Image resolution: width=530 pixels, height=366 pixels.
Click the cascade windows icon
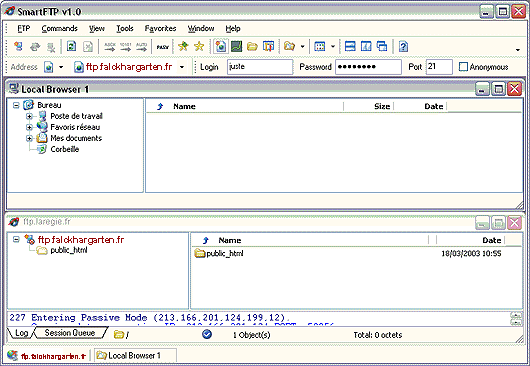382,46
